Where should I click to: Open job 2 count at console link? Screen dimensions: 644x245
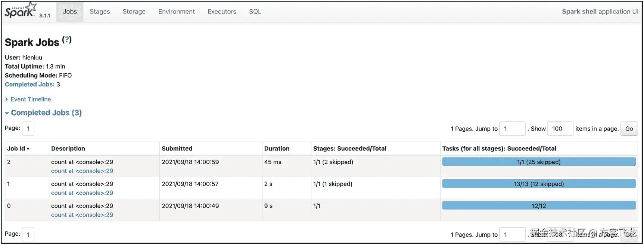pos(82,171)
